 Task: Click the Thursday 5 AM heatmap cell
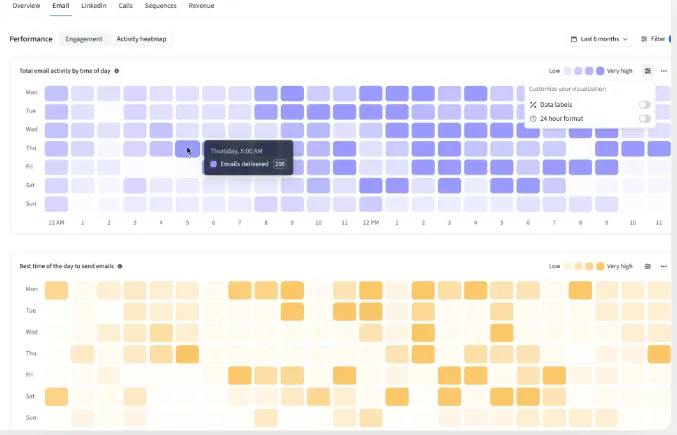pyautogui.click(x=187, y=149)
